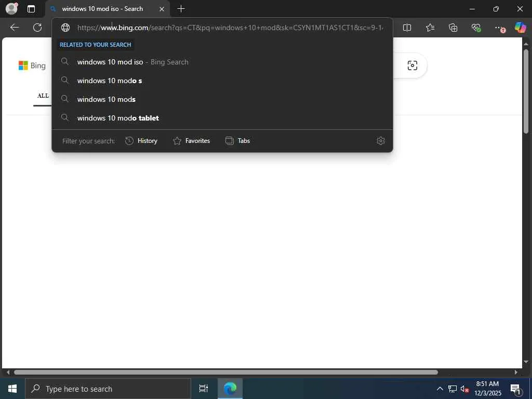Viewport: 532px width, 399px height.
Task: Open Task View on the taskbar
Action: (x=204, y=389)
